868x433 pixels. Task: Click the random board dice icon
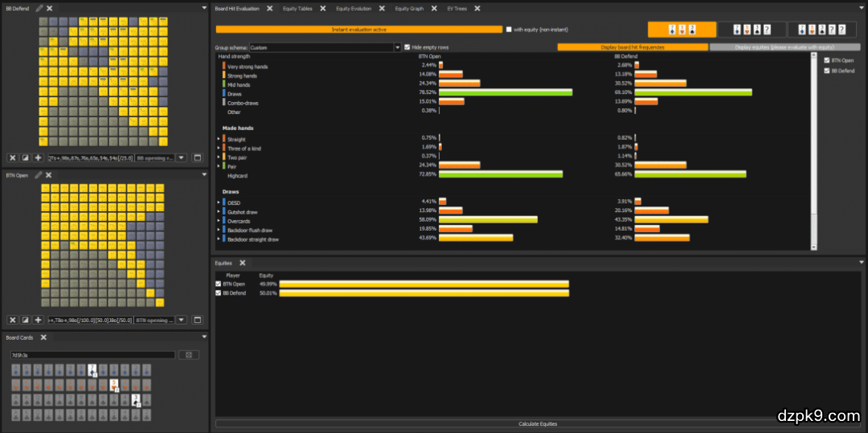[188, 354]
